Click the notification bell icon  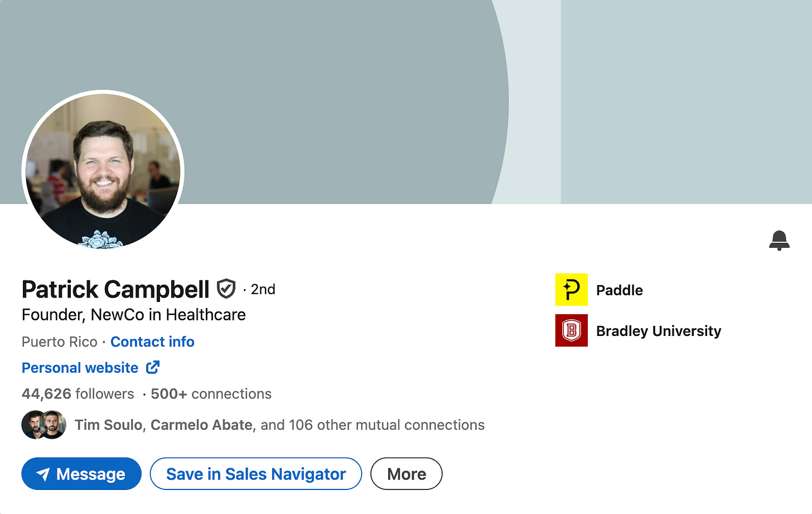[779, 240]
